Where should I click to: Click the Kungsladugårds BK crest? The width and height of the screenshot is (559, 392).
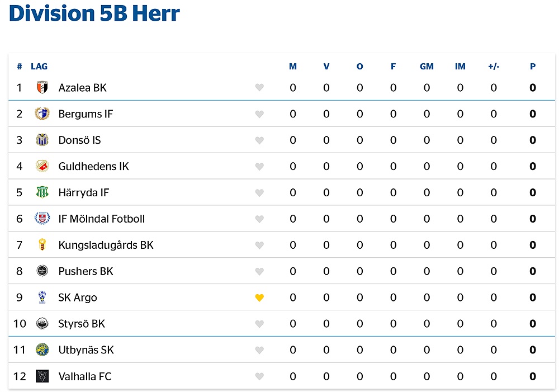click(42, 245)
